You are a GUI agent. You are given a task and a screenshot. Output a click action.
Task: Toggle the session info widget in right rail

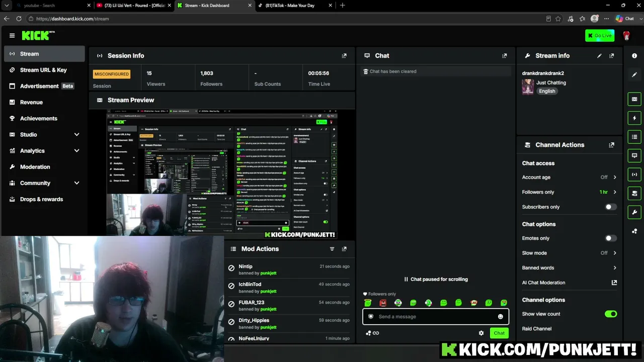pyautogui.click(x=634, y=174)
